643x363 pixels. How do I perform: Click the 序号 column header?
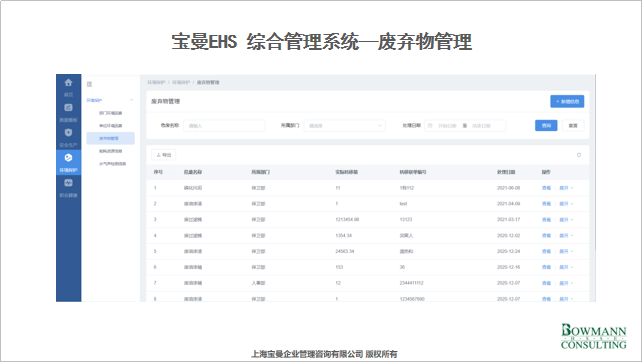tap(158, 172)
